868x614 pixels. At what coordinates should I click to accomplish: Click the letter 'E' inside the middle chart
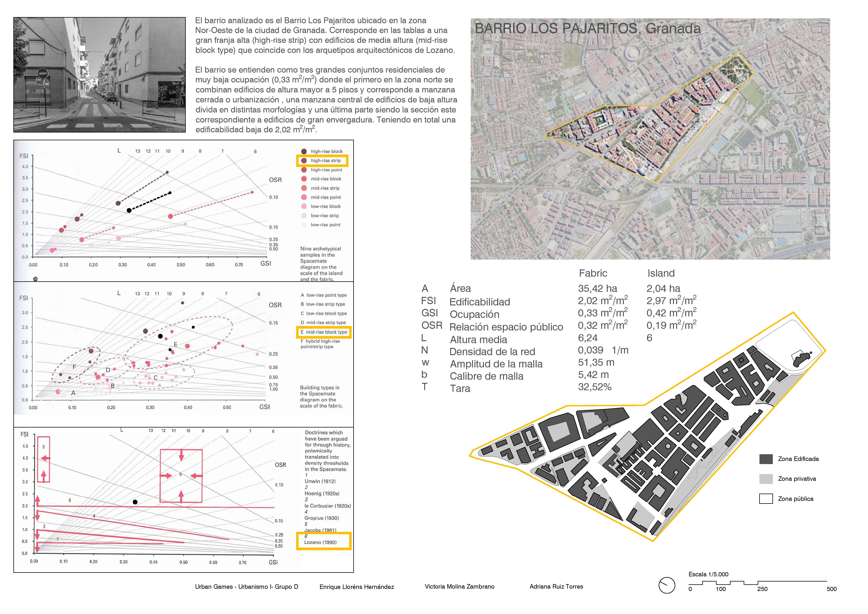(x=175, y=344)
